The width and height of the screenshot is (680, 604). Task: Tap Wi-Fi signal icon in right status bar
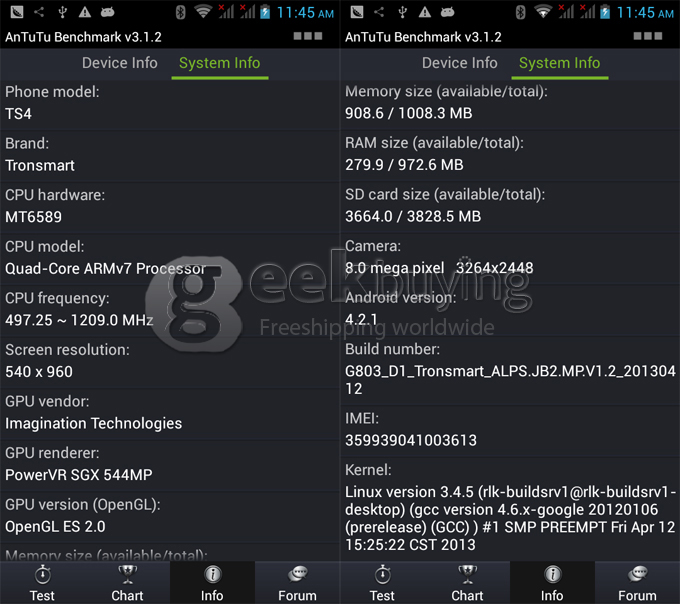pyautogui.click(x=544, y=12)
